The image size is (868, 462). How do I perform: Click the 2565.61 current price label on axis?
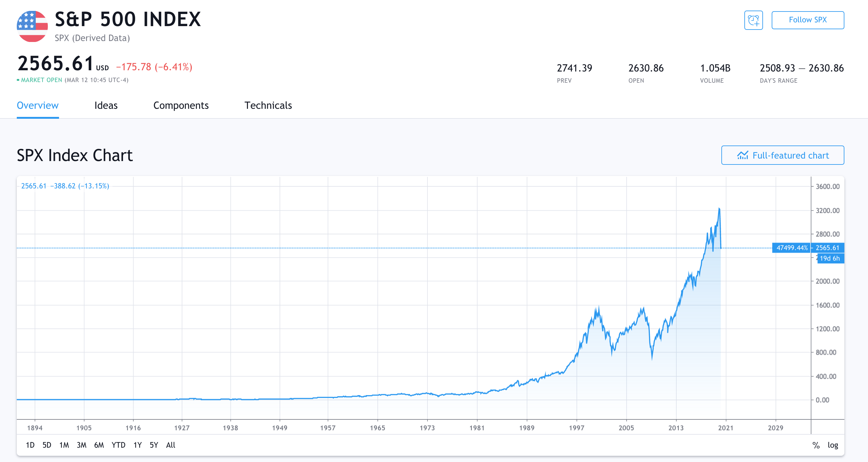click(827, 247)
